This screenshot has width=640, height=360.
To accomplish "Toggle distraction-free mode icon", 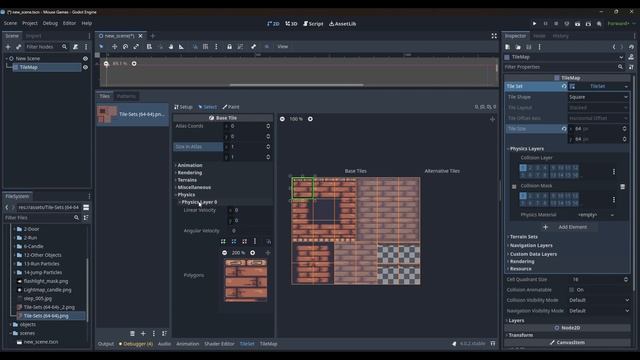I will (x=494, y=36).
